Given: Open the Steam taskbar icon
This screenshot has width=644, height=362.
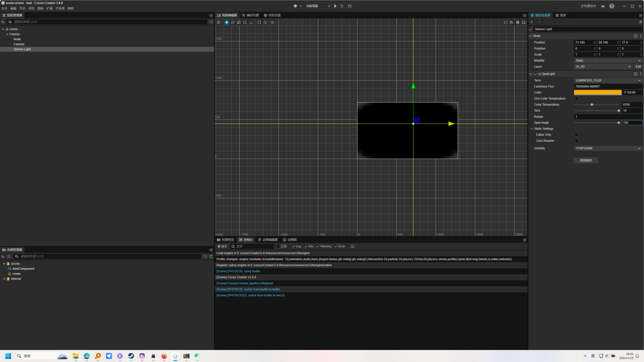Looking at the screenshot, I should pos(131,356).
